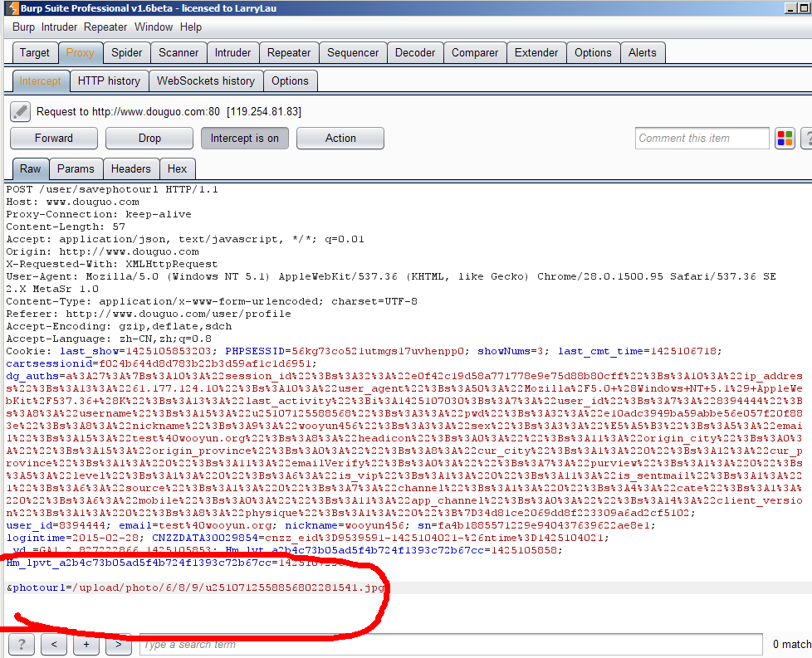The height and width of the screenshot is (658, 812).
Task: Open the Alerts tab
Action: click(642, 53)
